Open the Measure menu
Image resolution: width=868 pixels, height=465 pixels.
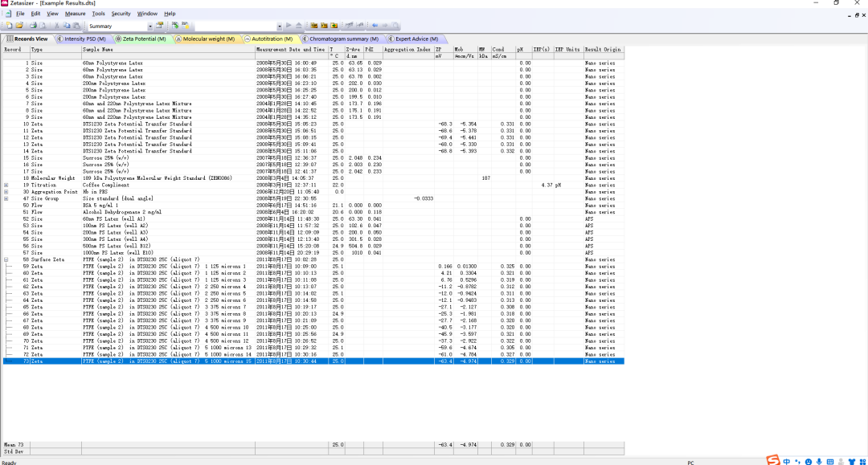coord(76,14)
